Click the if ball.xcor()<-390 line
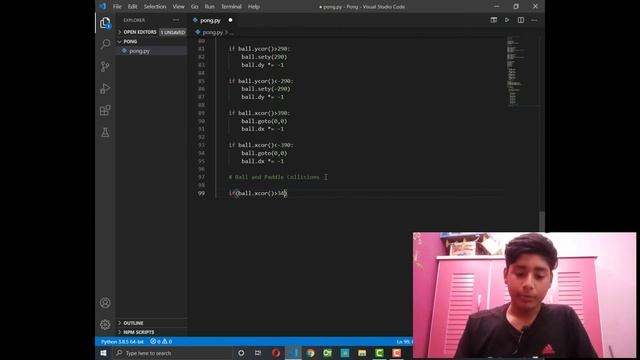640x360 pixels. tap(261, 145)
